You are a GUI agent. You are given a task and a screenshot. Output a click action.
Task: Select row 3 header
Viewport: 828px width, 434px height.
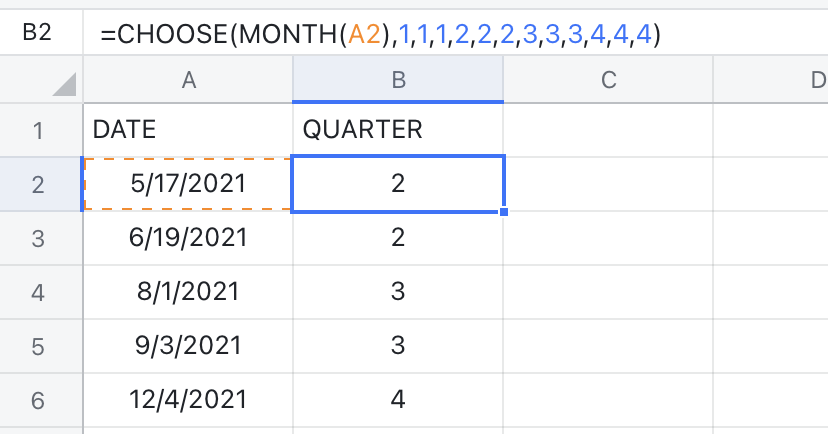(40, 238)
